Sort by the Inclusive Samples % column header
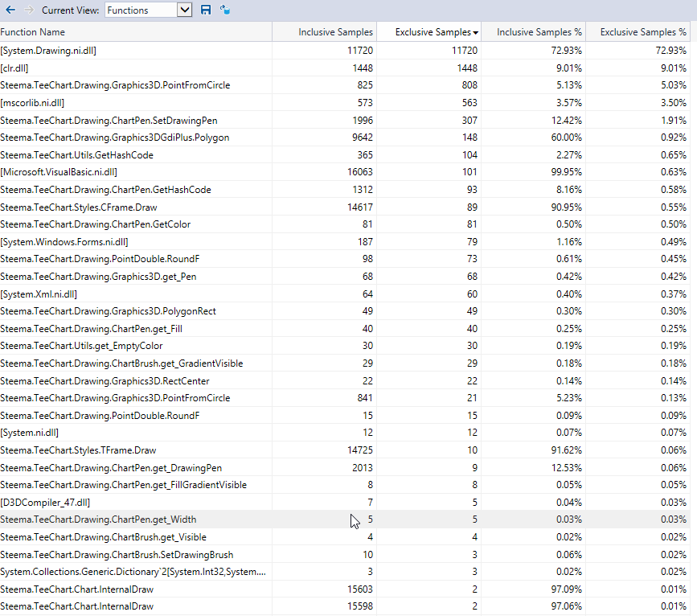The image size is (697, 616). (x=534, y=32)
